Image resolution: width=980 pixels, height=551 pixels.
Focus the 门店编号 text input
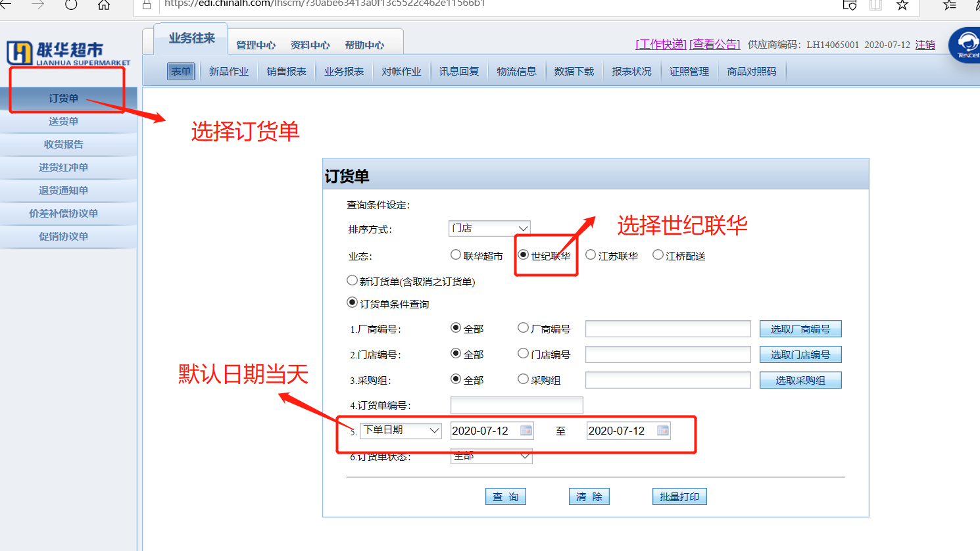pos(668,354)
